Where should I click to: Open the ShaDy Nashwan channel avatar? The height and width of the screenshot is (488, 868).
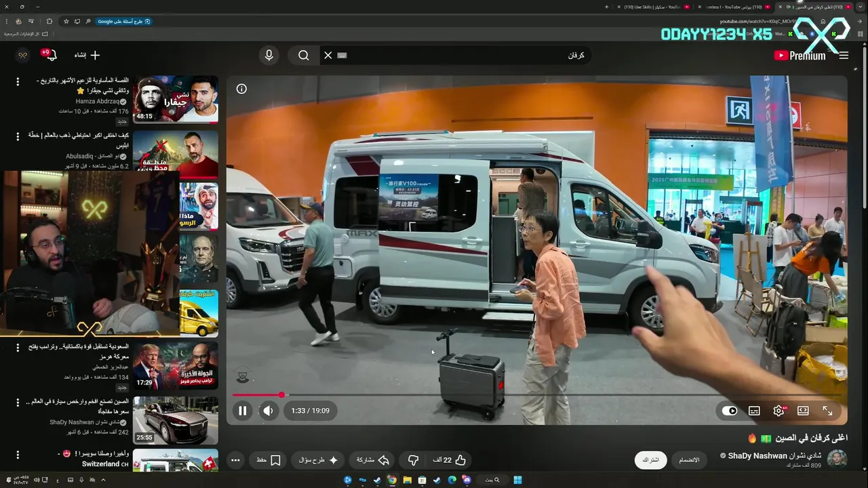837,460
